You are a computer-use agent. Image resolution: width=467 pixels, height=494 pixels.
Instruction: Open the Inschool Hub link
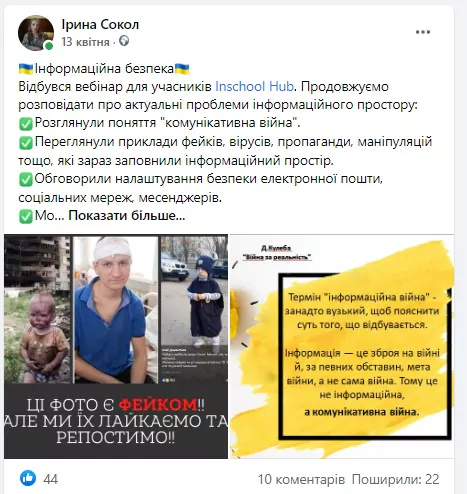coord(255,86)
